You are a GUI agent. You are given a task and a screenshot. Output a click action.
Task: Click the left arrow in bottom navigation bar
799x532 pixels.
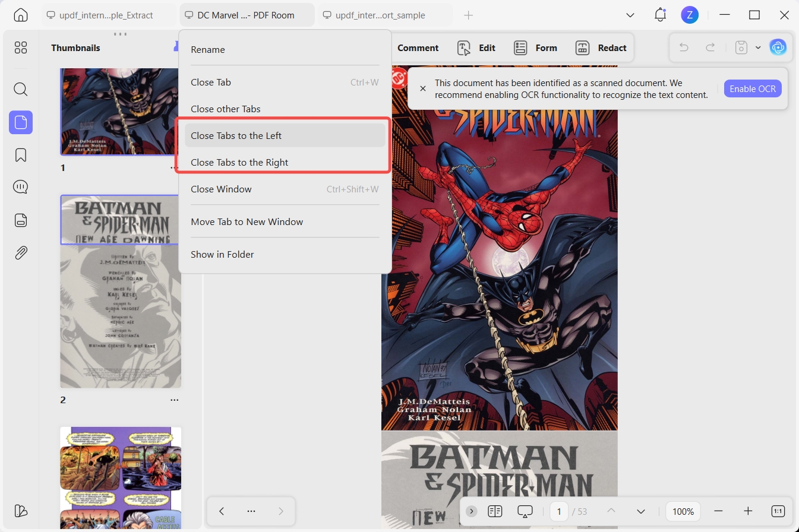coord(222,511)
